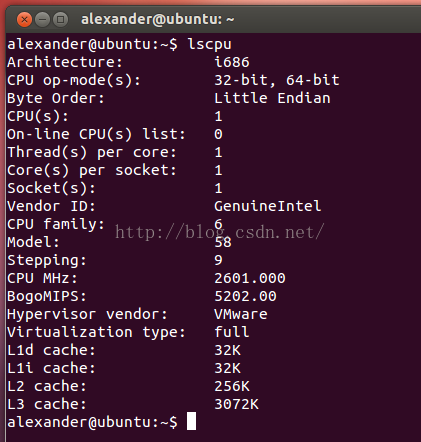Select the 'Little Endian' value
Viewport: 421px width, 442px height.
[x=272, y=98]
